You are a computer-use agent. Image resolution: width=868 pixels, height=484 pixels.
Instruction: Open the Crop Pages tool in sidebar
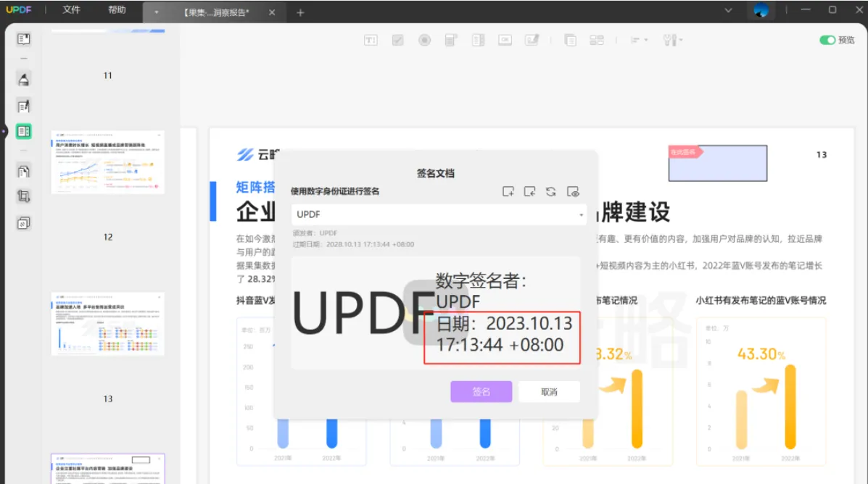[x=23, y=196]
